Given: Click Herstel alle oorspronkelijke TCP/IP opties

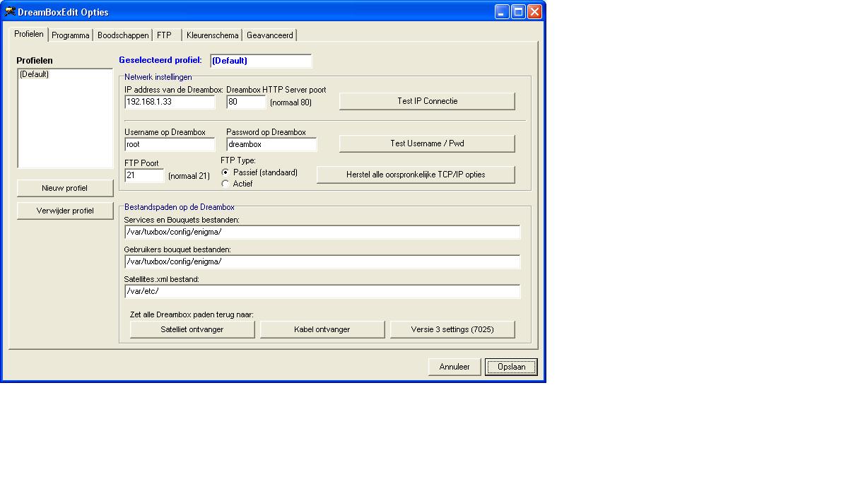Looking at the screenshot, I should coord(416,175).
